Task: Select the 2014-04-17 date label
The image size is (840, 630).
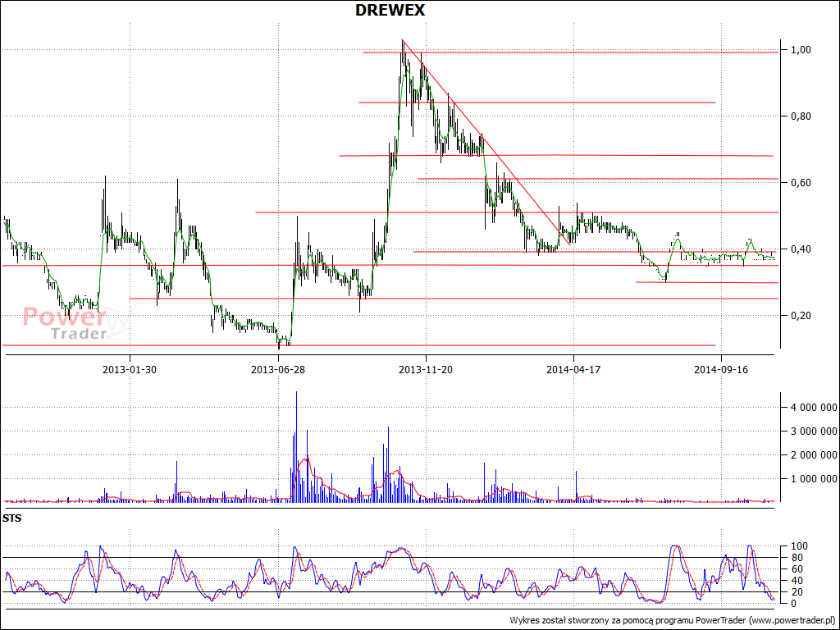Action: tap(573, 370)
